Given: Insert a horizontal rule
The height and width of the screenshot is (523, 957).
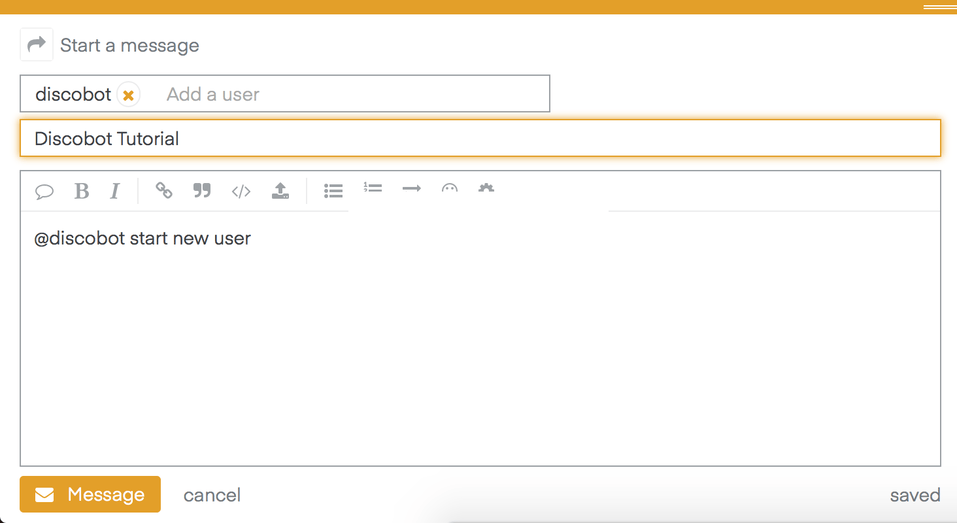Looking at the screenshot, I should [411, 189].
